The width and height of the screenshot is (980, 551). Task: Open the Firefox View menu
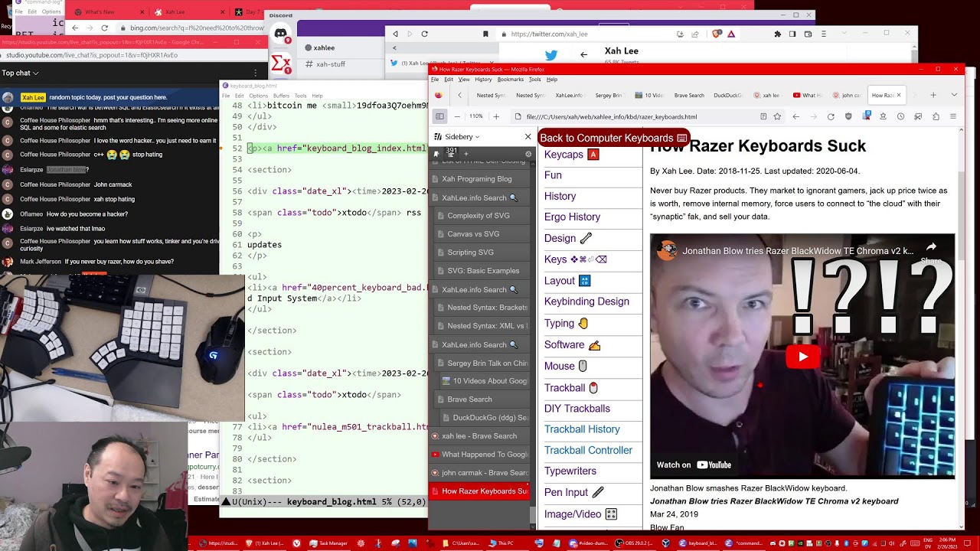[464, 80]
